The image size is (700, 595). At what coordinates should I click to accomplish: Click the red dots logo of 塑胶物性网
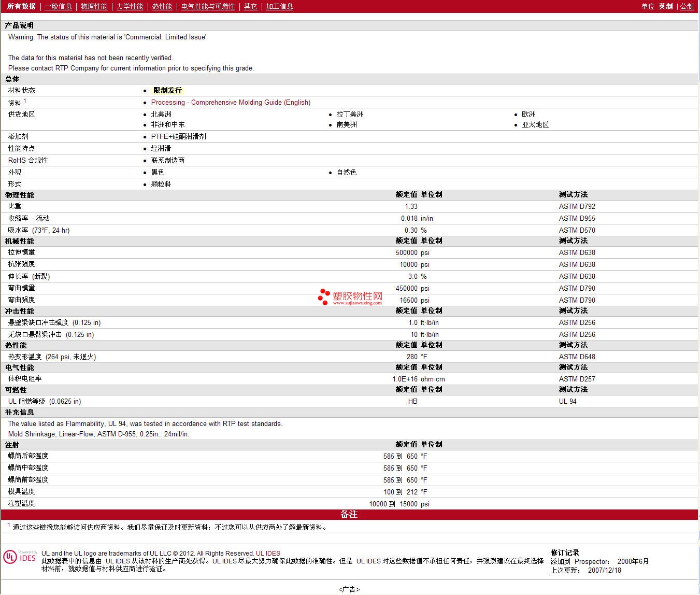point(324,297)
